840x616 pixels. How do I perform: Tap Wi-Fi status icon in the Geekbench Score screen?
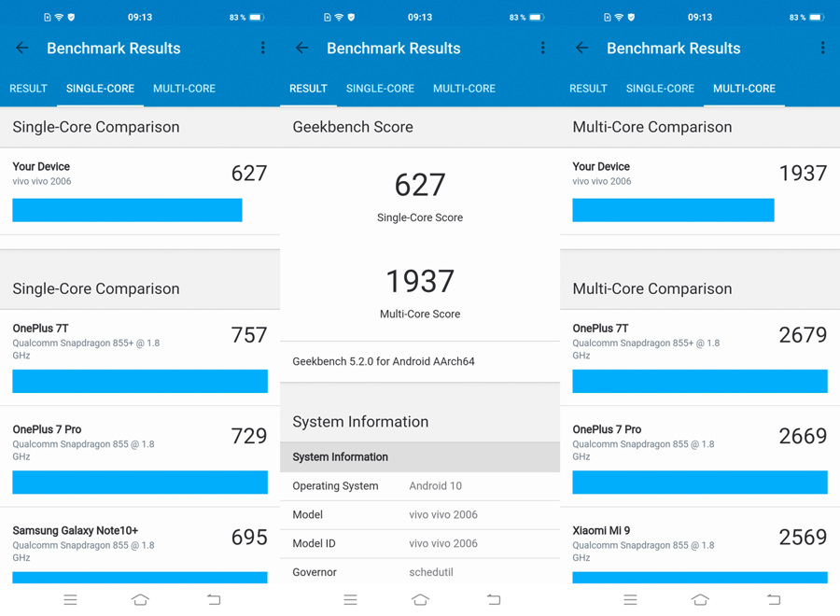(339, 17)
